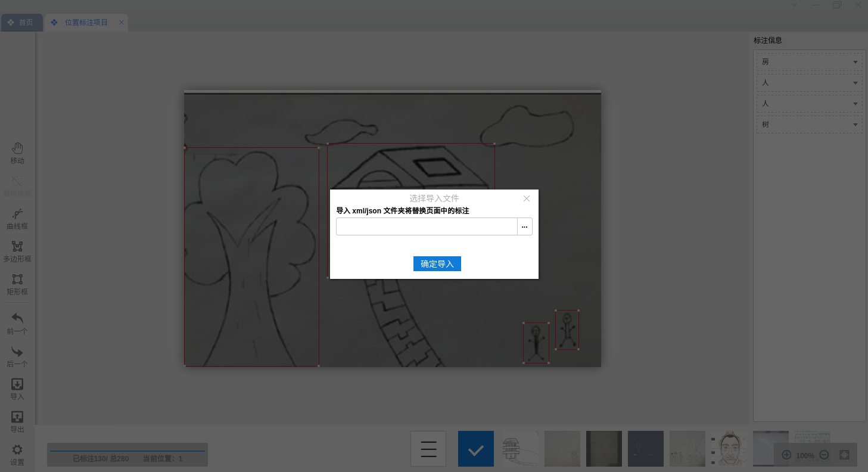The image size is (868, 472).
Task: Select the 移动 move hand tool
Action: pyautogui.click(x=17, y=153)
